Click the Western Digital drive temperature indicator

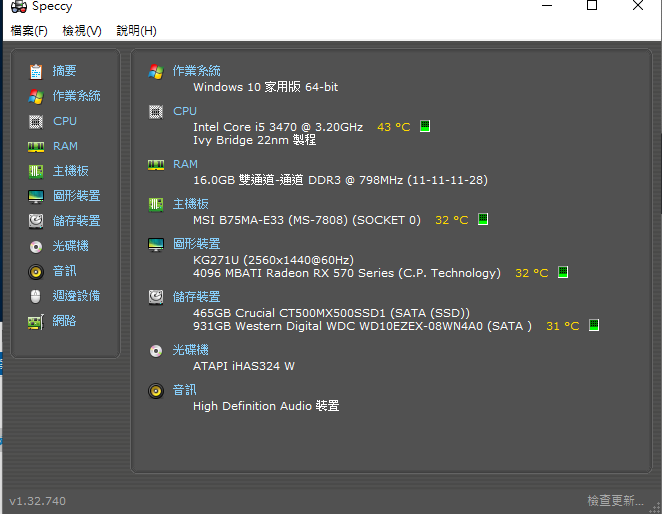[x=594, y=325]
